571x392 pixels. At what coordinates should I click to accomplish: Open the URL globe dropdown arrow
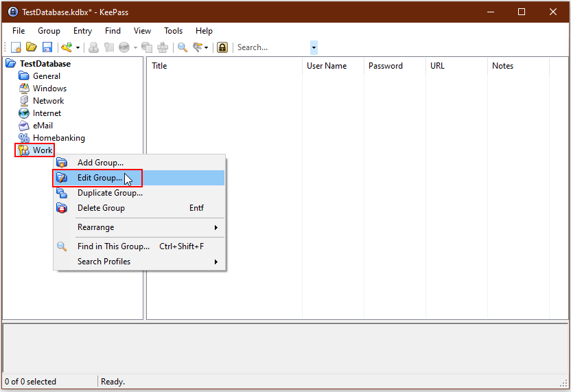[135, 48]
